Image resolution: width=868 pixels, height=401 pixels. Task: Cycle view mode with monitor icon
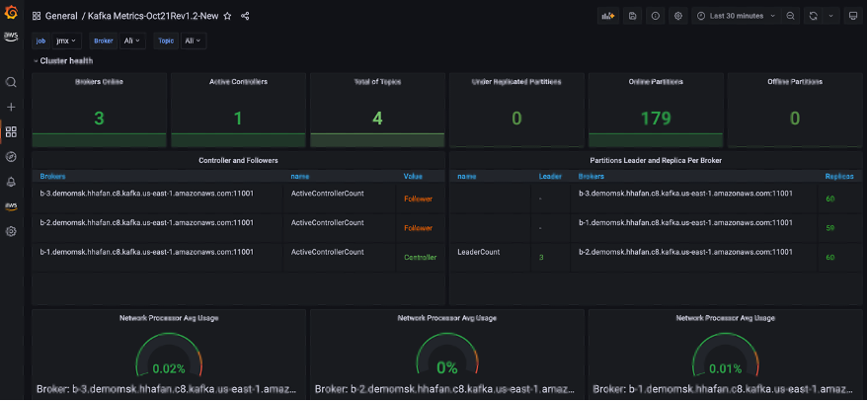[853, 16]
